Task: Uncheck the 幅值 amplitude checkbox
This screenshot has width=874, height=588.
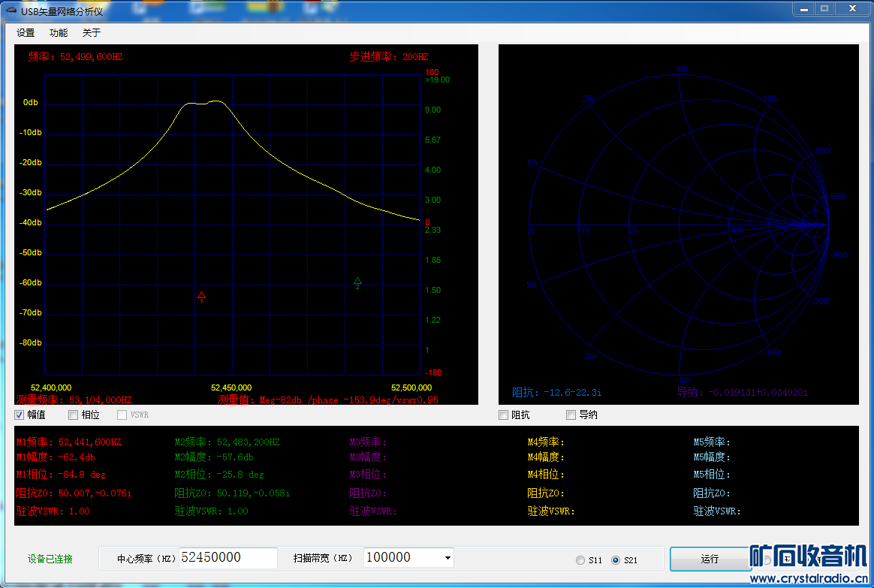Action: [20, 415]
